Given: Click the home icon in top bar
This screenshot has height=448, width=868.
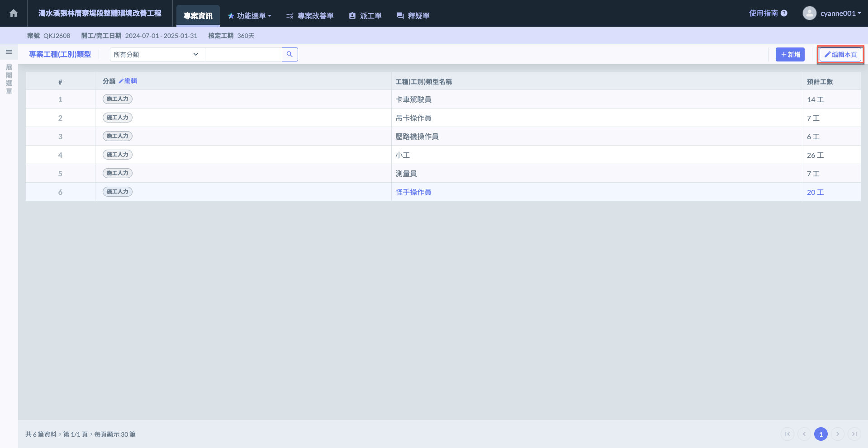Looking at the screenshot, I should click(x=14, y=13).
